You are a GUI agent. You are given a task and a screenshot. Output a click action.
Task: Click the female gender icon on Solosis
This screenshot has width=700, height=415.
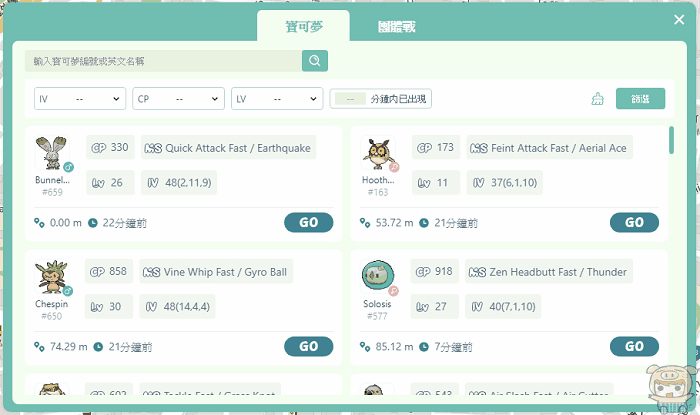393,291
